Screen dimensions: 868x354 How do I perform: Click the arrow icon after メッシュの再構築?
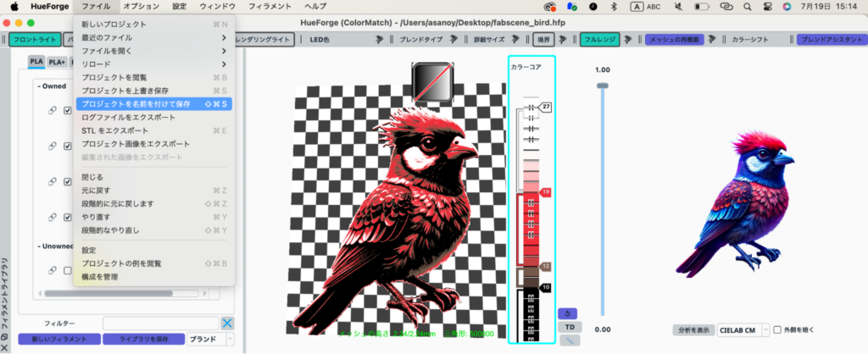click(712, 40)
